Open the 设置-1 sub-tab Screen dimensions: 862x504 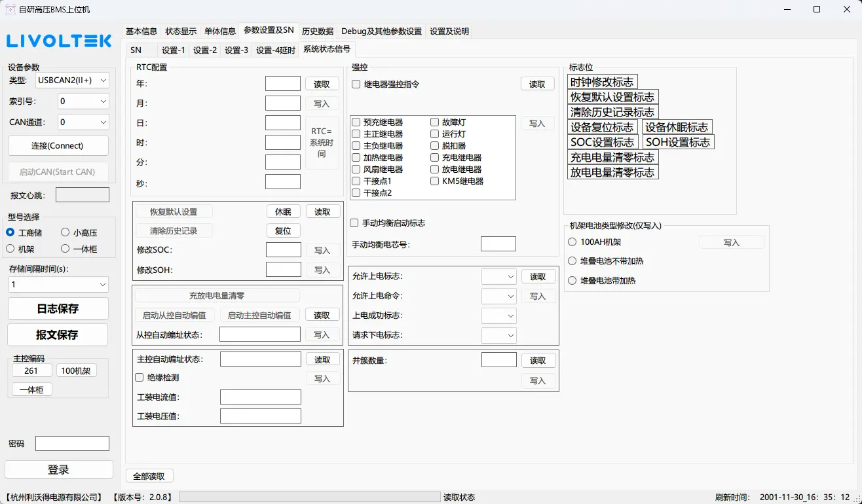tap(174, 50)
